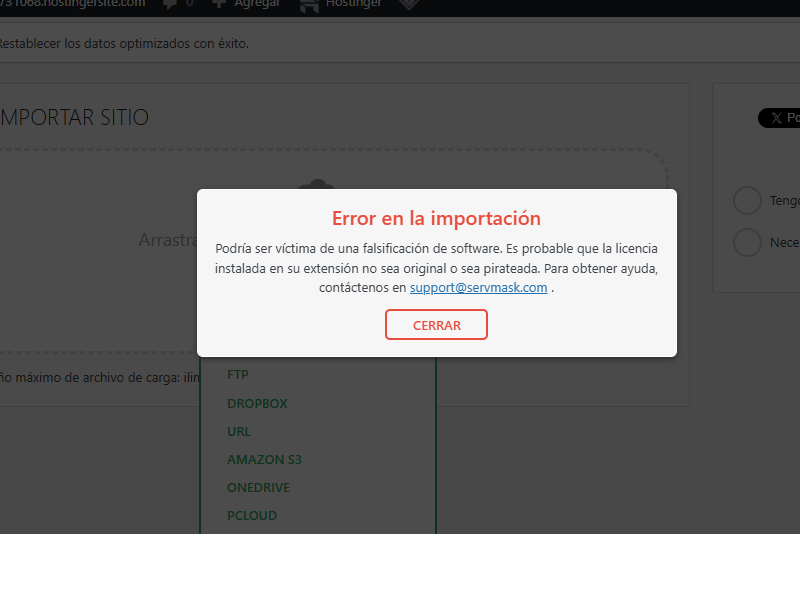Click the diamond icon in the admin bar
Image resolution: width=800 pixels, height=600 pixels.
tap(409, 4)
